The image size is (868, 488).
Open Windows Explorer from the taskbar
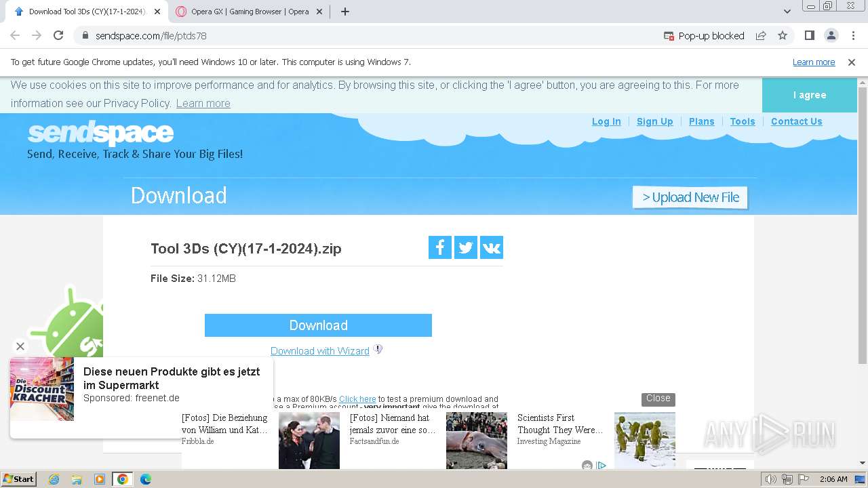77,479
